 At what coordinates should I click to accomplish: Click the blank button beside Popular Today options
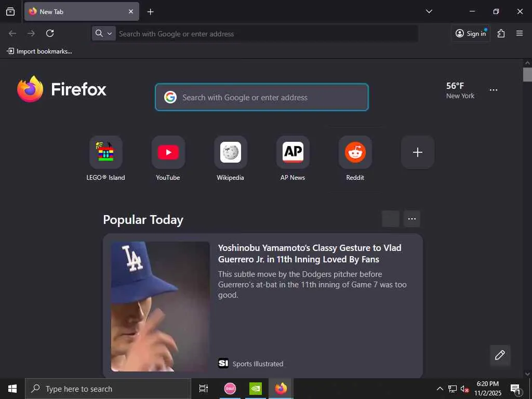click(391, 219)
